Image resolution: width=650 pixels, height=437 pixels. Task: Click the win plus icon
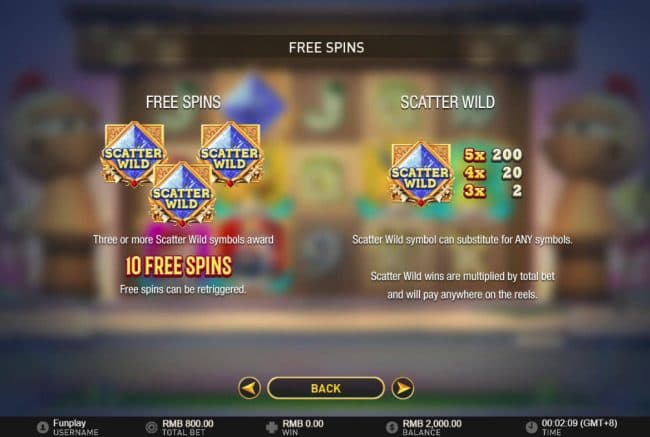pos(272,427)
